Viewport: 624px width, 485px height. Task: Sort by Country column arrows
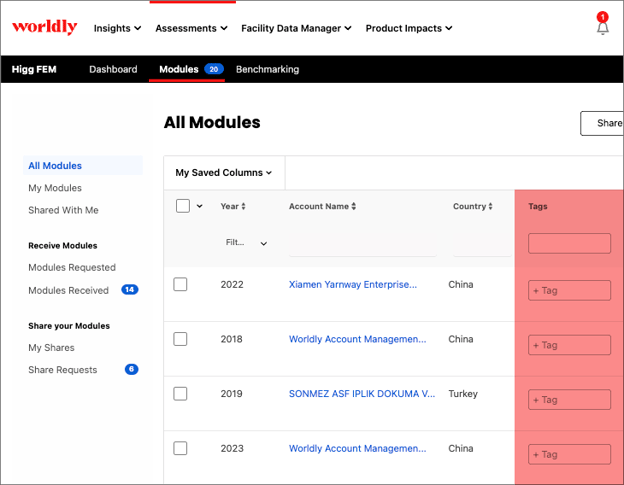click(x=490, y=206)
